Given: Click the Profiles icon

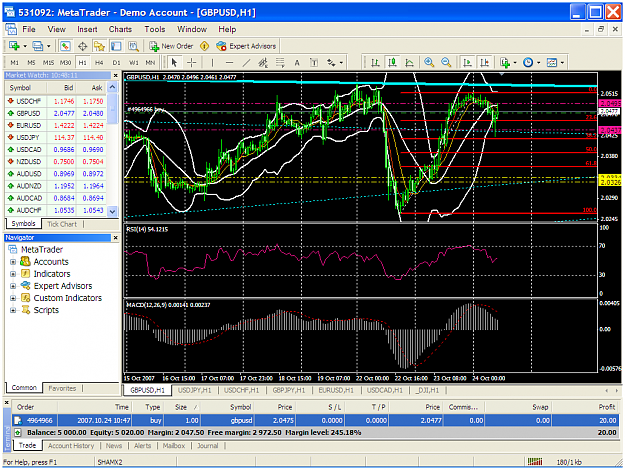Looking at the screenshot, I should point(37,46).
